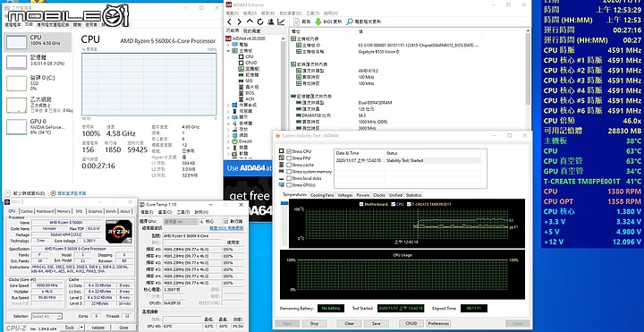Enable Stress system memory checkbox

[x=289, y=171]
